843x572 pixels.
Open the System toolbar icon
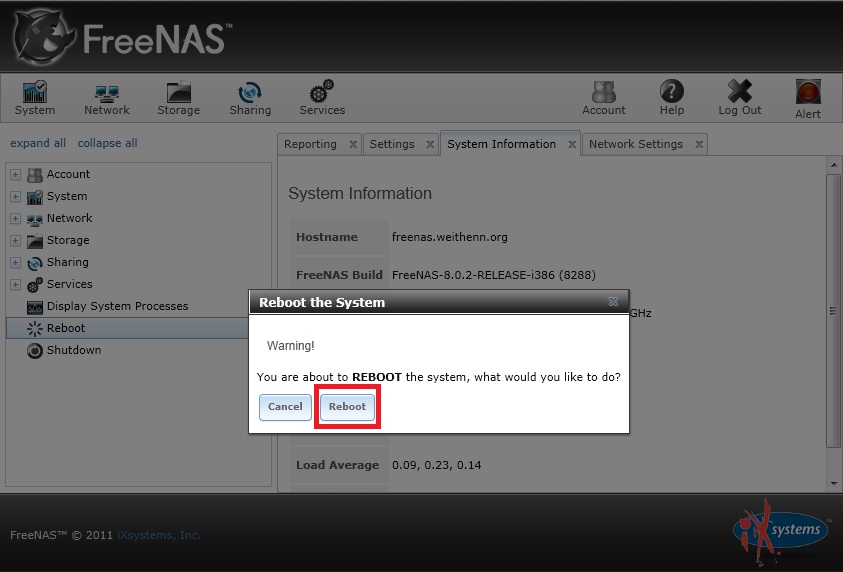[x=35, y=92]
